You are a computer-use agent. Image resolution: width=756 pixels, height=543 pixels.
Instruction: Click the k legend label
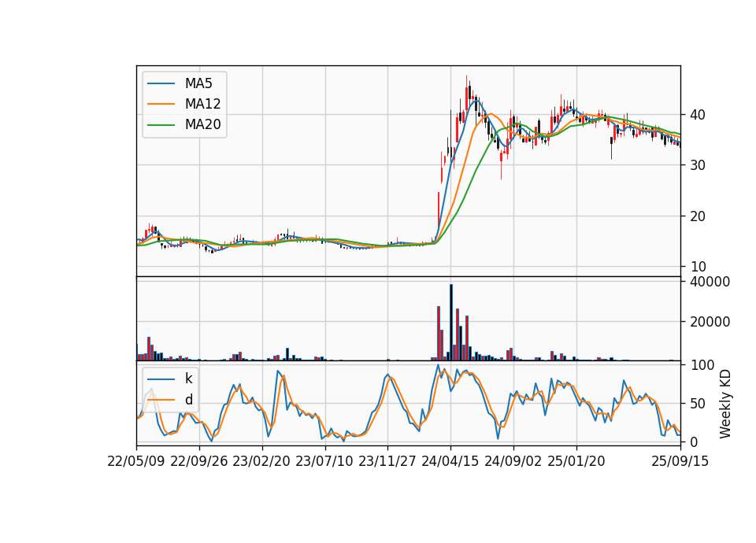188,379
